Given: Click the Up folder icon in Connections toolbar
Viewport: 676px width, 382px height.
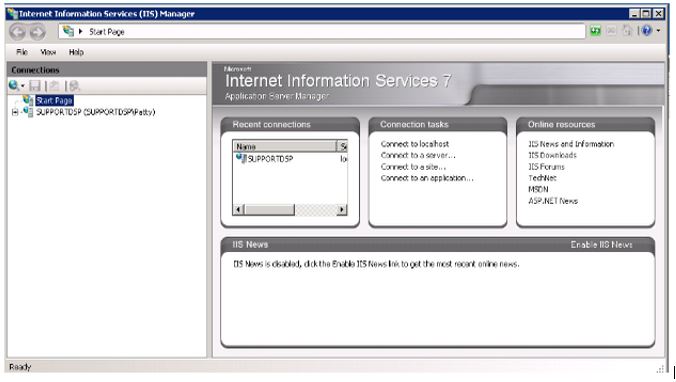Looking at the screenshot, I should 54,86.
